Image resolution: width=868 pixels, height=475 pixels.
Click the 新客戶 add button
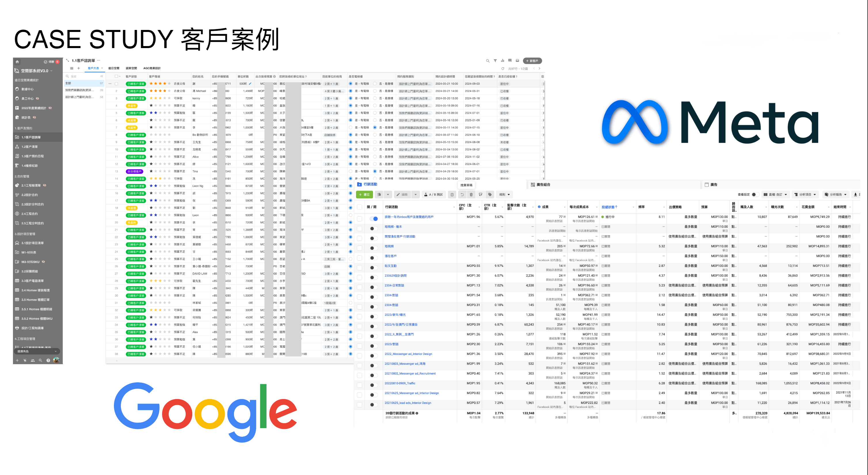pos(532,61)
